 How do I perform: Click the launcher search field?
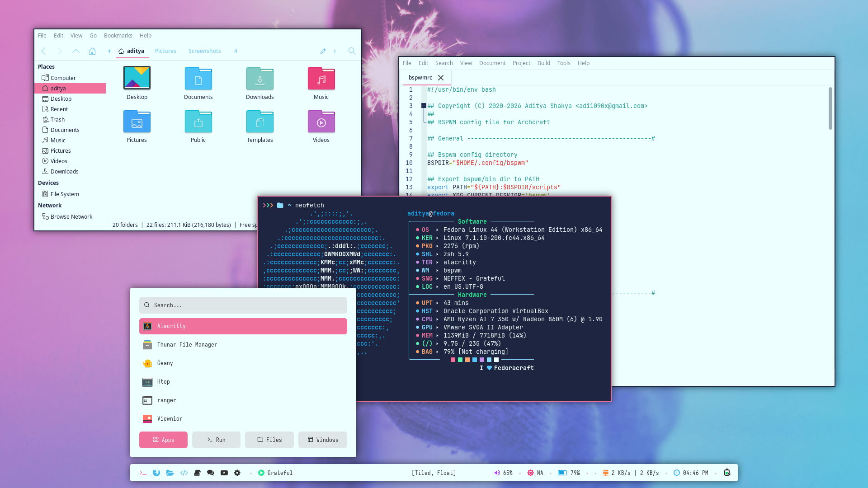click(243, 305)
